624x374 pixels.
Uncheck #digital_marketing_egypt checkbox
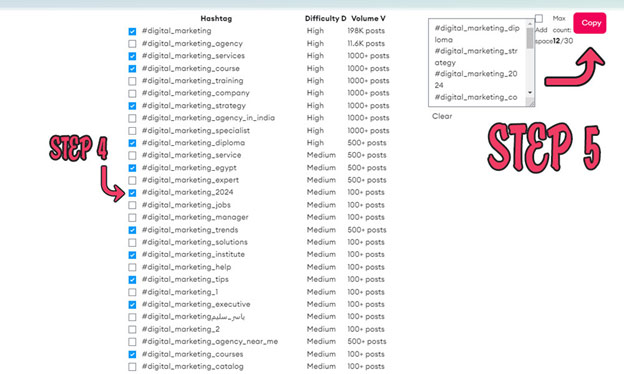click(x=132, y=168)
